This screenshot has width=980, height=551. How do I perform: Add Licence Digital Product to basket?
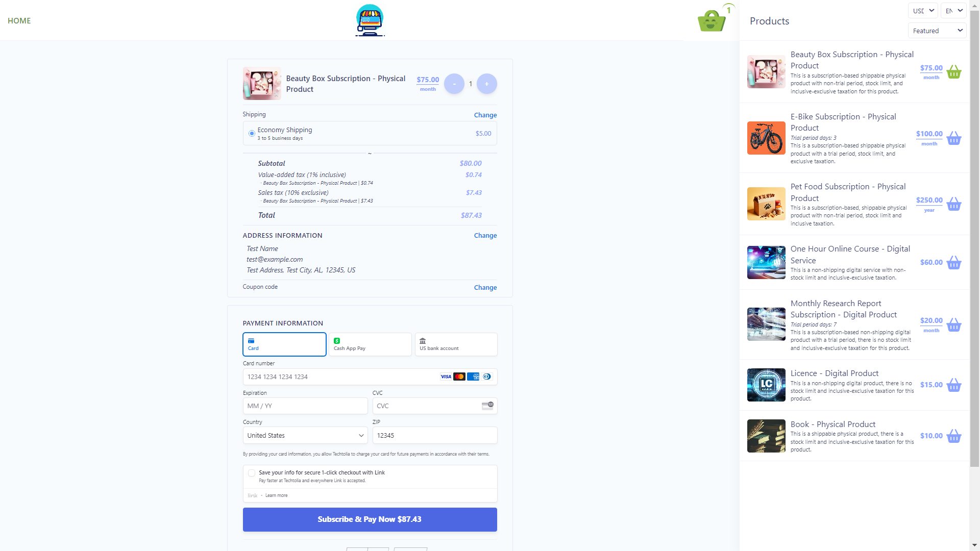click(953, 385)
